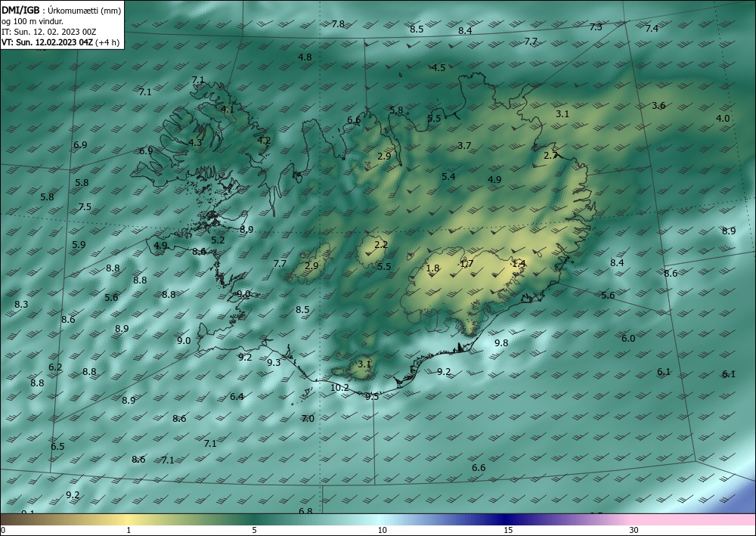The image size is (756, 536).
Task: Select the 2.2 value on Hofsjökull
Action: 381,244
